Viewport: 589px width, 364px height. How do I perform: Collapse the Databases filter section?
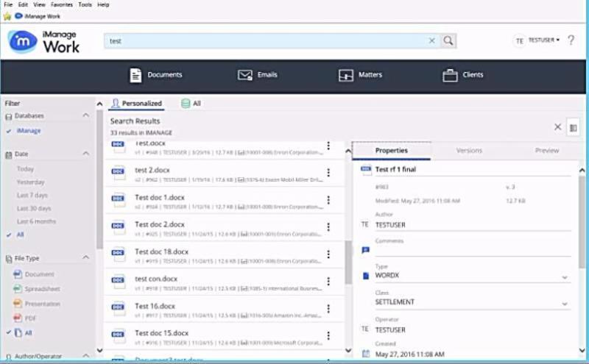click(85, 115)
